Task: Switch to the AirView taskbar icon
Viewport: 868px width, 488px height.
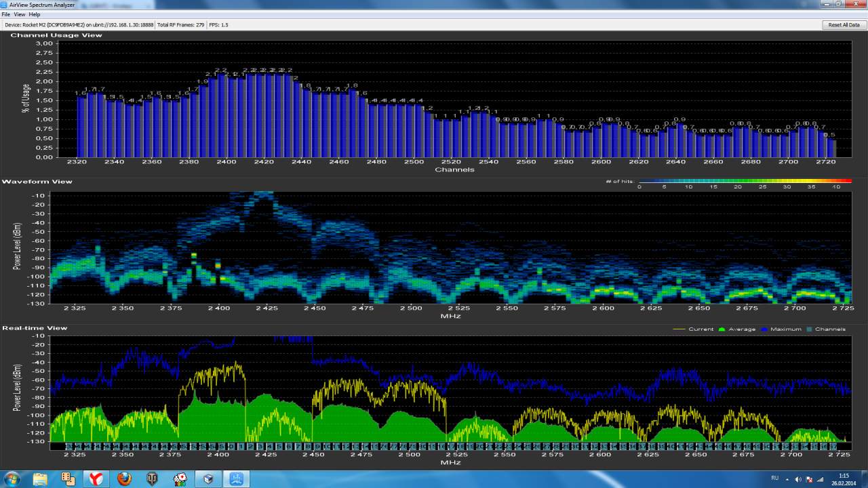Action: (236, 479)
